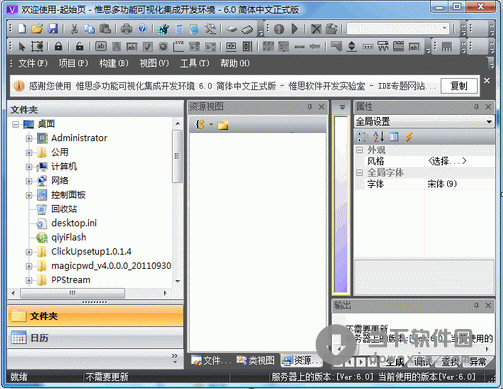Open the 全局设置 dropdown
The image size is (503, 389).
point(489,122)
